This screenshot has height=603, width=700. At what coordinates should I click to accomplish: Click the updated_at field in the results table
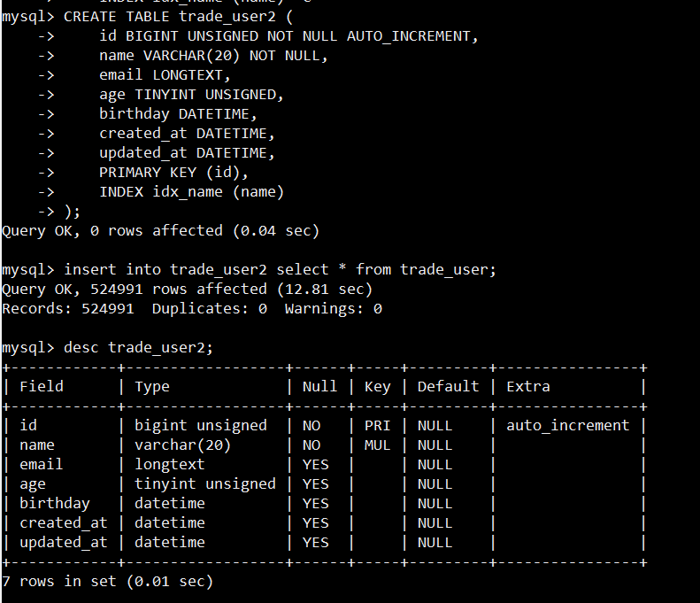coord(63,542)
